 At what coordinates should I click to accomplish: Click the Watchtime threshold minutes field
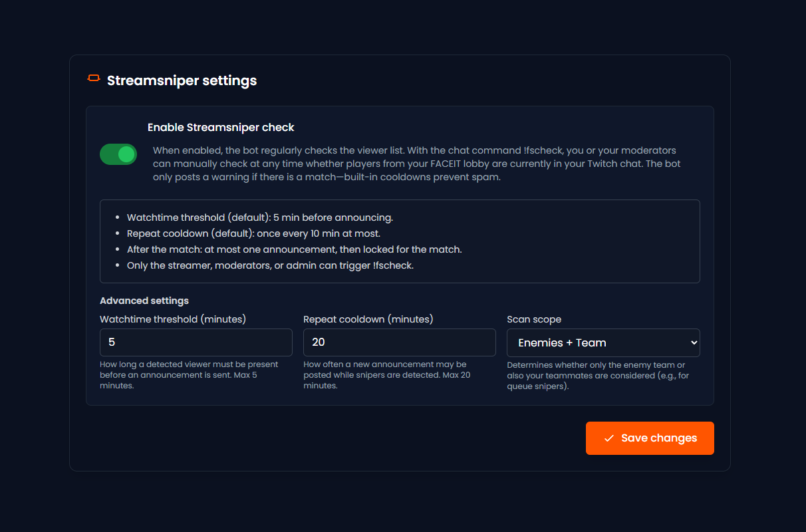(x=196, y=342)
